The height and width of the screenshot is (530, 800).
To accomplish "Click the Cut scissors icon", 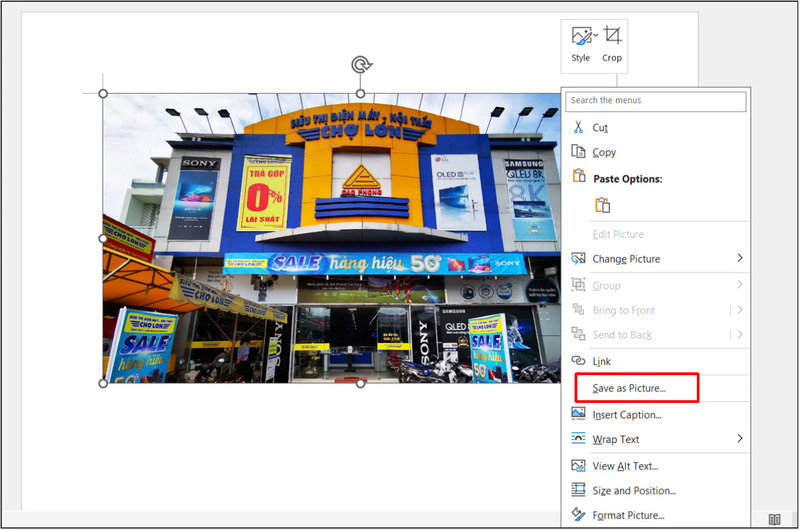I will [x=578, y=127].
